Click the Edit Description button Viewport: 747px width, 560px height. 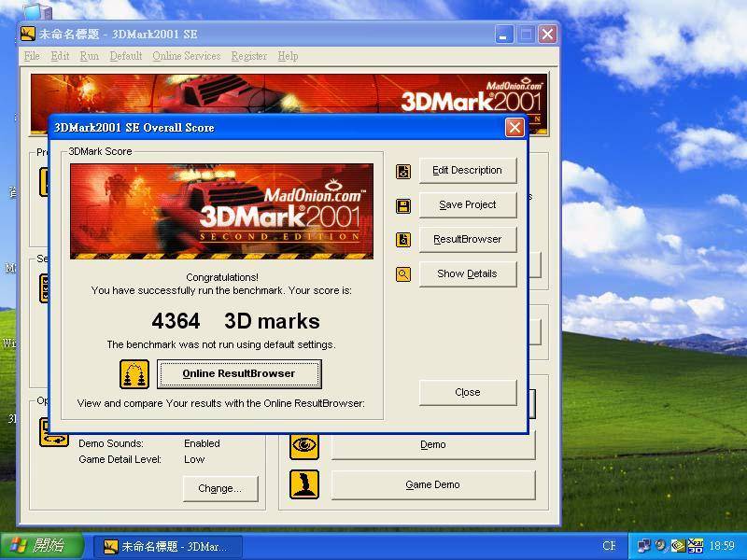tap(468, 171)
